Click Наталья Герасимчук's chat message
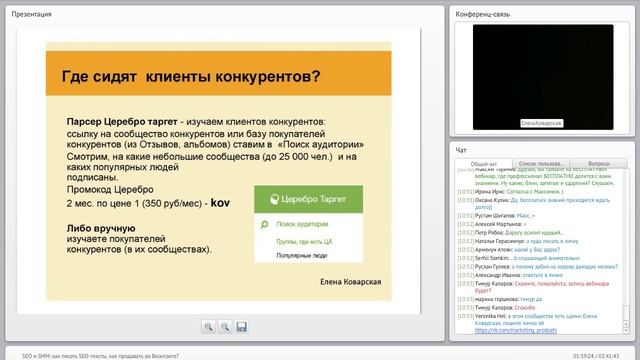640x360 pixels. click(x=518, y=241)
